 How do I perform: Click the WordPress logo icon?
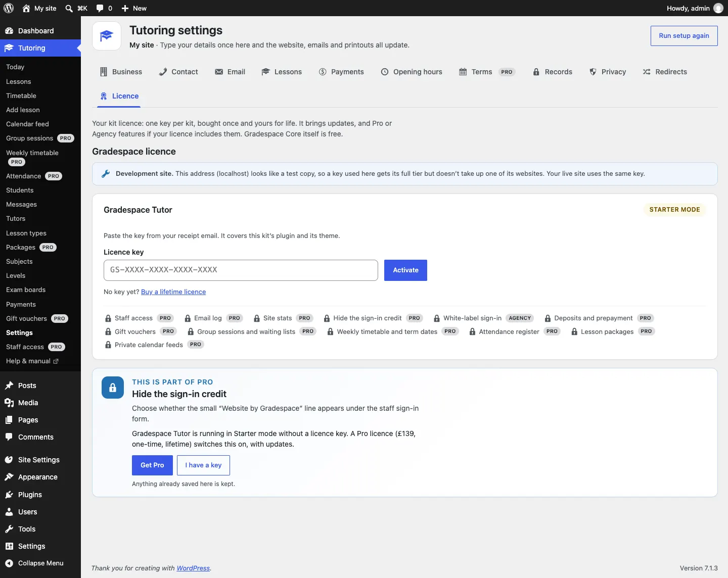9,8
